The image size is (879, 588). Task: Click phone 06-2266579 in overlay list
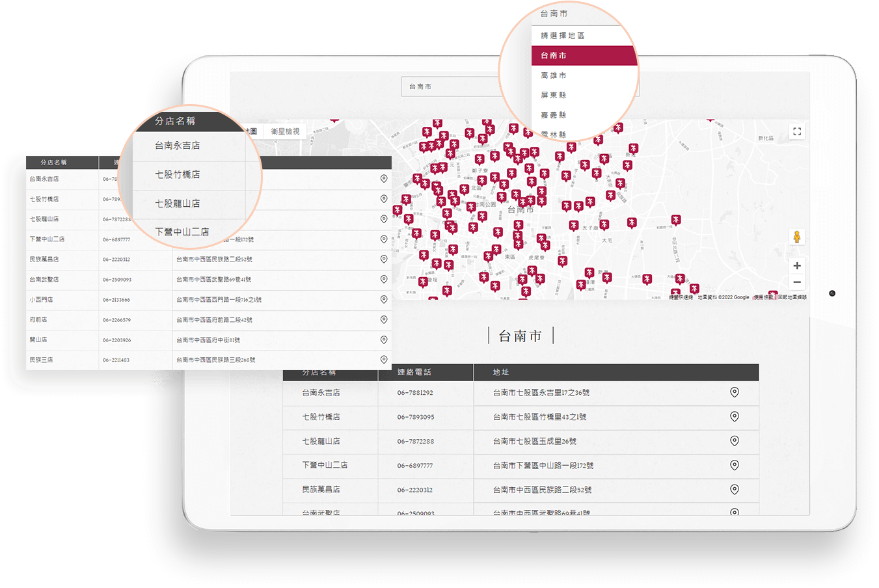116,320
